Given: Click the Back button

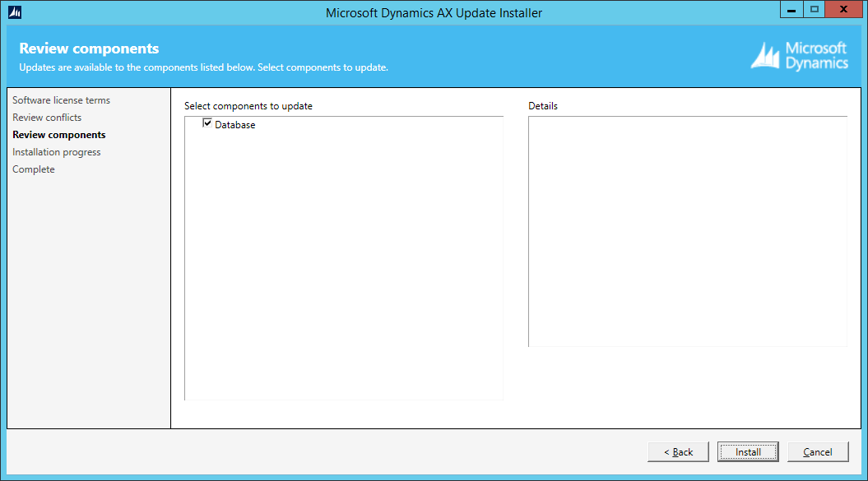Looking at the screenshot, I should [678, 452].
